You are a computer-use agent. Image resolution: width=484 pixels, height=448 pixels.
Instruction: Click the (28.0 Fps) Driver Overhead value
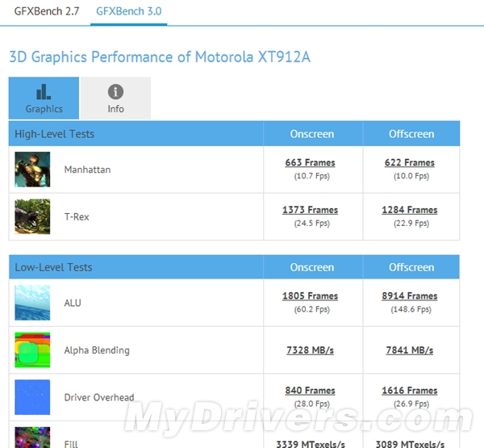pos(311,404)
